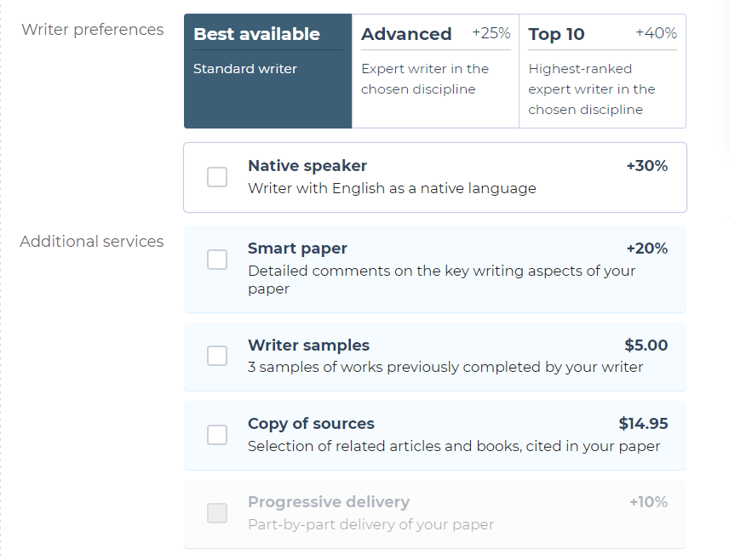Click the +20% Smart paper price
The height and width of the screenshot is (560, 729).
pos(649,248)
